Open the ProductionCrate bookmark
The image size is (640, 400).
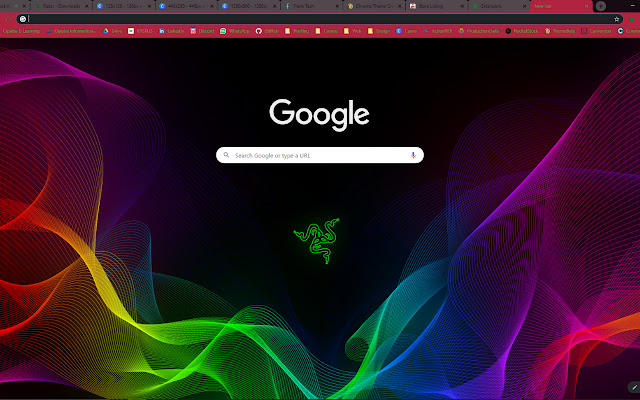tap(479, 31)
